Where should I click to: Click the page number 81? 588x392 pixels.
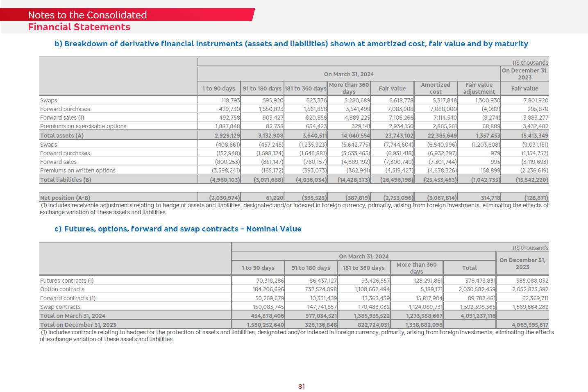tap(302, 386)
